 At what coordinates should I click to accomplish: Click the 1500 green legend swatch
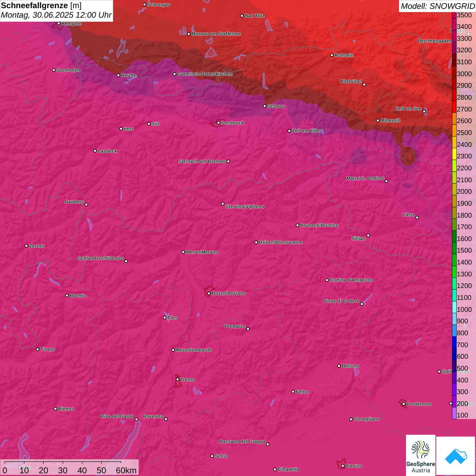[x=454, y=248]
